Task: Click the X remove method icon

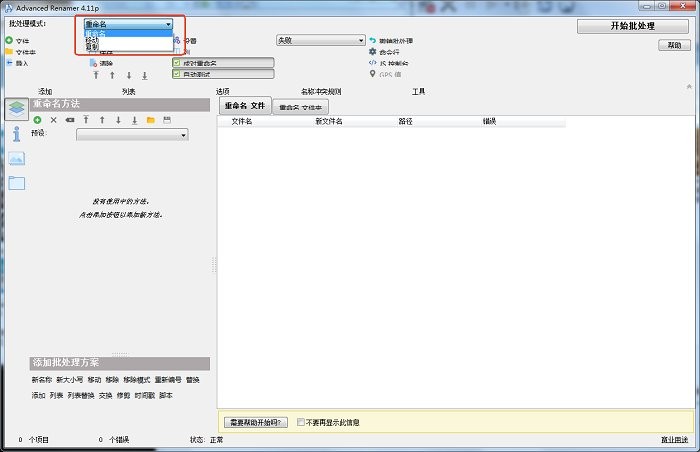Action: [54, 119]
